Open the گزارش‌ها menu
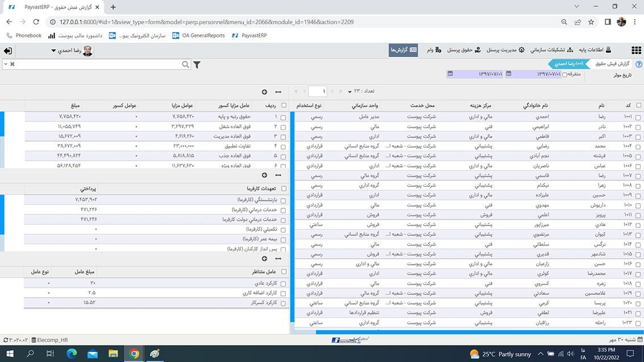Screen dimensions: 644x362 [403, 50]
